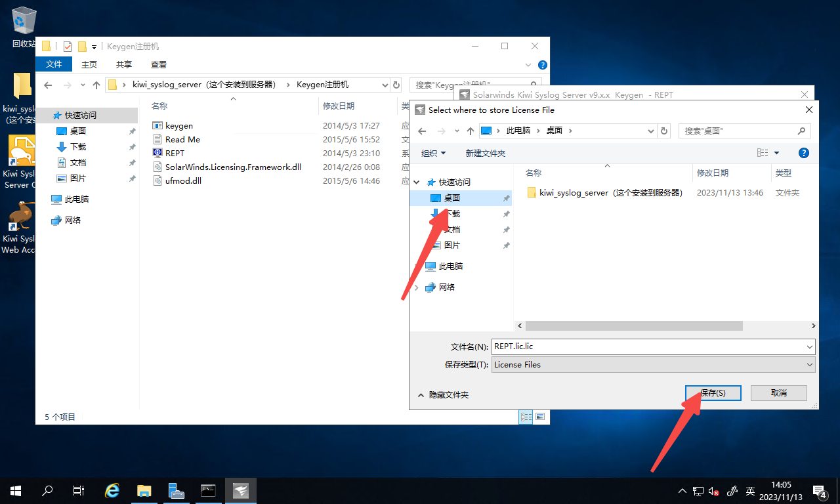Expand the This PC tree node in the save dialog
Image resolution: width=840 pixels, height=504 pixels.
pyautogui.click(x=417, y=266)
